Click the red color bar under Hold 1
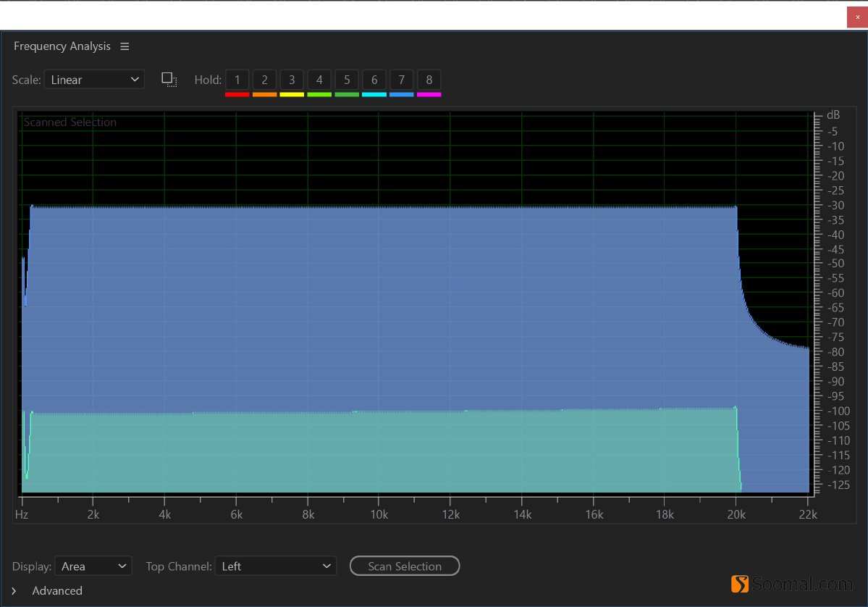Viewport: 868px width, 607px height. [x=237, y=94]
